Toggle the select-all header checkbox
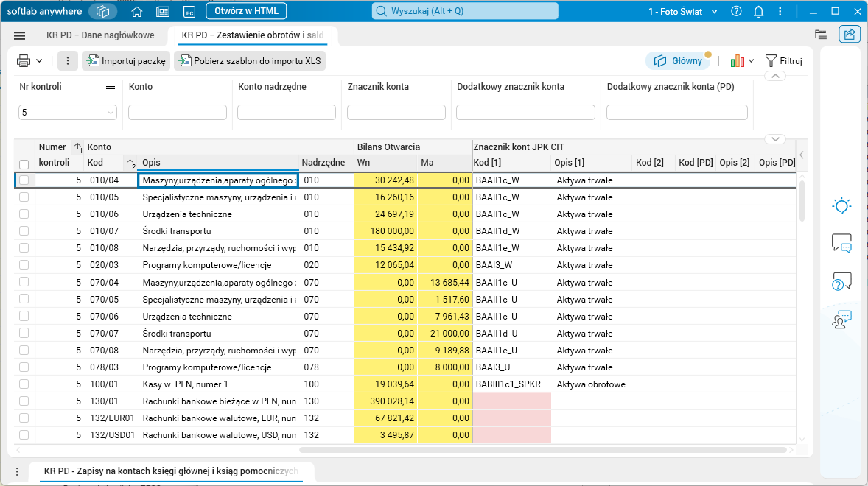The image size is (868, 486). click(x=24, y=164)
